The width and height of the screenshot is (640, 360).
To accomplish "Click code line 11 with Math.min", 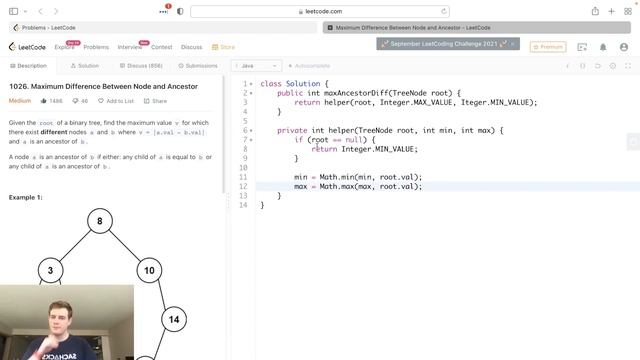I will [358, 177].
